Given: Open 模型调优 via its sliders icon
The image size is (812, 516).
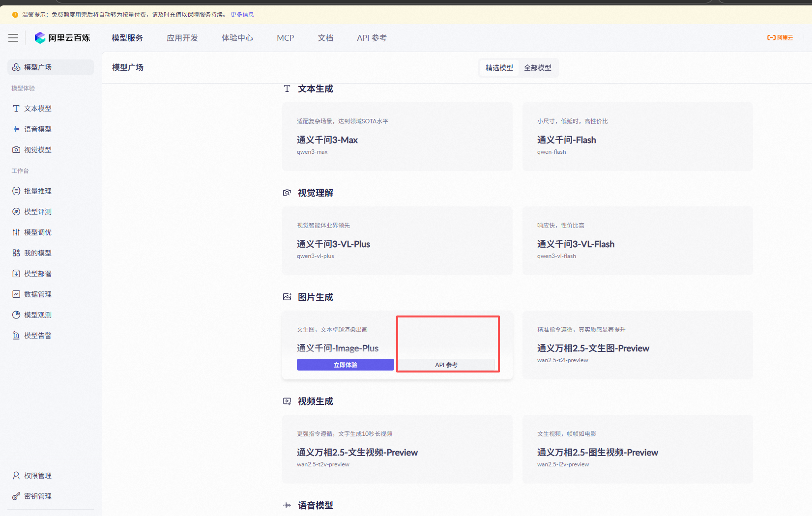Looking at the screenshot, I should click(16, 232).
